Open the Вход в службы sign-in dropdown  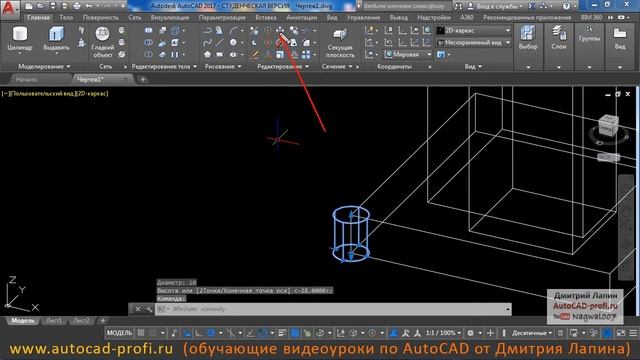[496, 6]
